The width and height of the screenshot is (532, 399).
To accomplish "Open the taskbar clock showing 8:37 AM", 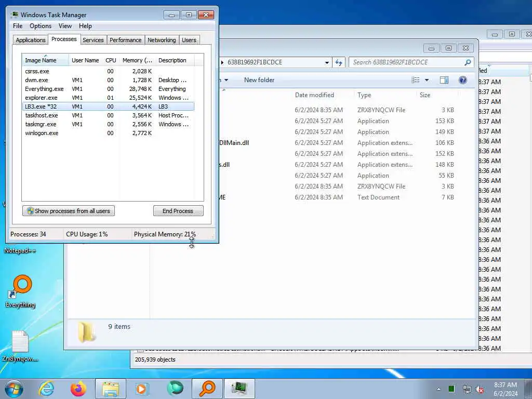I will (x=506, y=389).
